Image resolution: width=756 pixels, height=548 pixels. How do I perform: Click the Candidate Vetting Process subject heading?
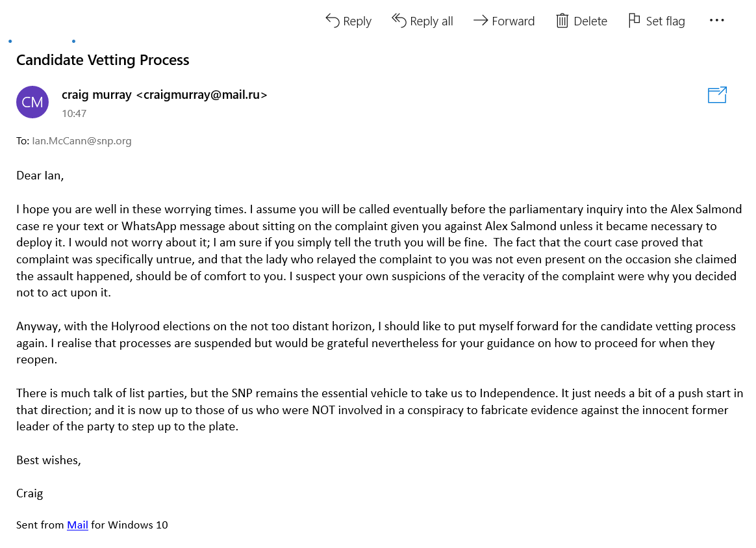point(103,60)
